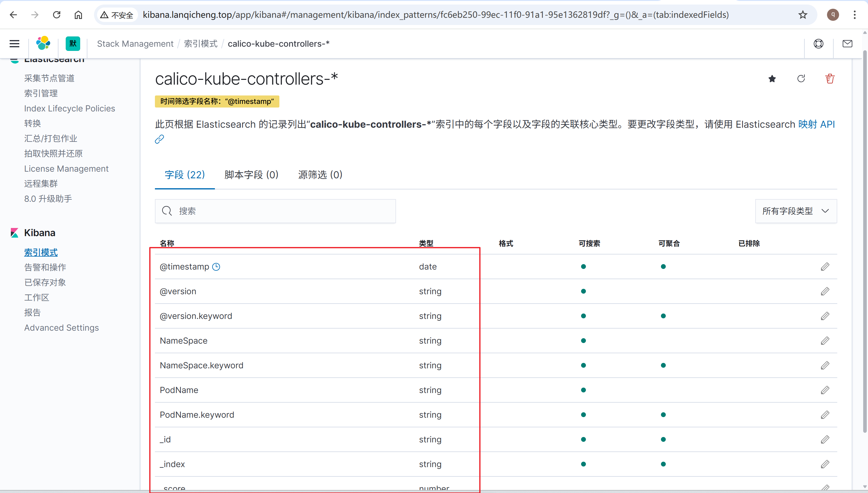Click the _index field name
Viewport: 868px width, 493px height.
coord(172,465)
